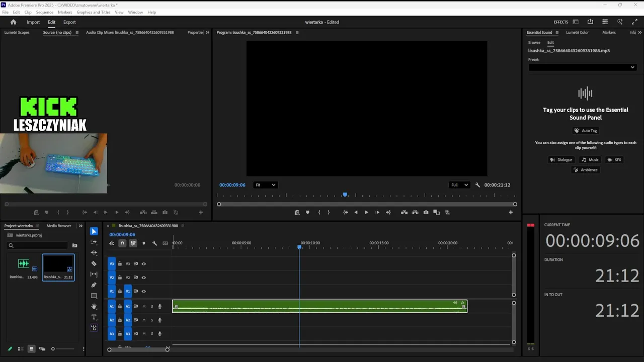644x362 pixels.
Task: Toggle V3 track output eye
Action: [144, 263]
